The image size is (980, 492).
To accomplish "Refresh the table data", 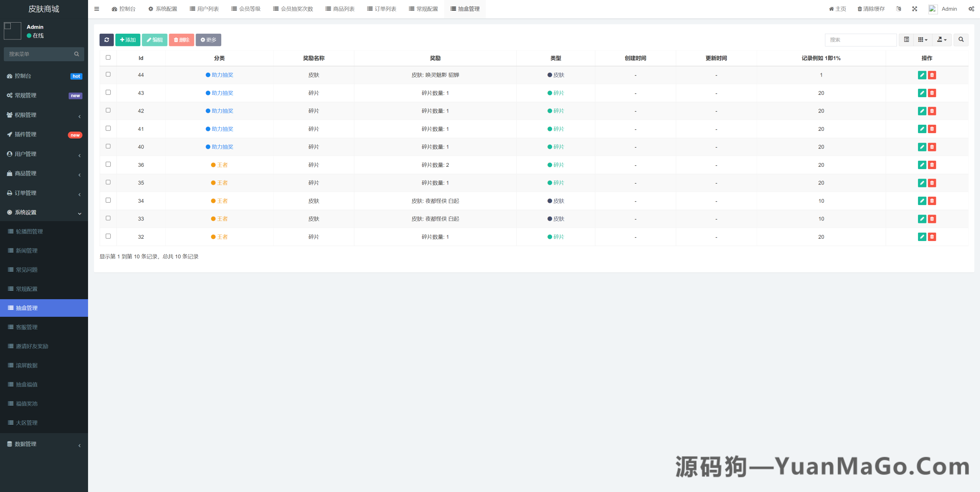I will (x=107, y=40).
